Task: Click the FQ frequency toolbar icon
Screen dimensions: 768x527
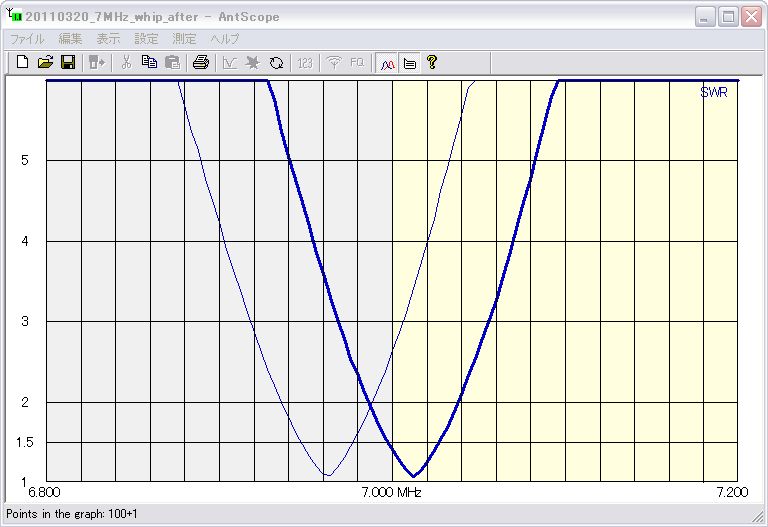Action: click(357, 63)
